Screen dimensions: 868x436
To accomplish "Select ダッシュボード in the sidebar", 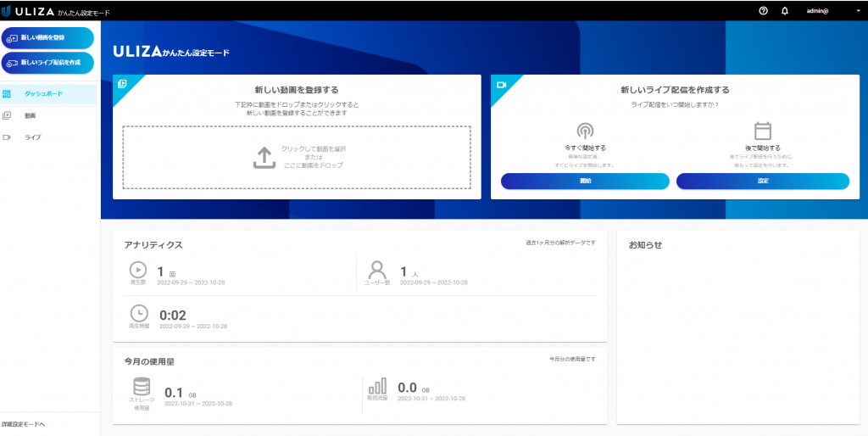I will (x=48, y=94).
